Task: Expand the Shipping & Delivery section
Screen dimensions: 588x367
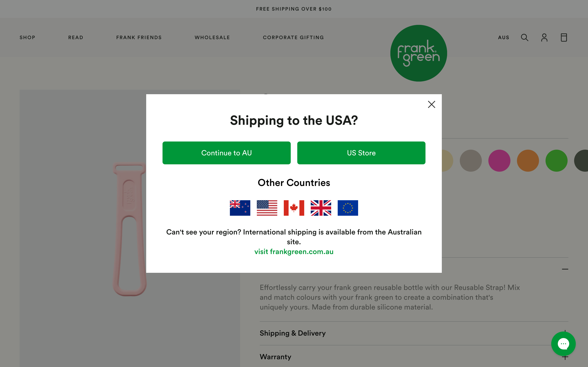Action: (293, 333)
